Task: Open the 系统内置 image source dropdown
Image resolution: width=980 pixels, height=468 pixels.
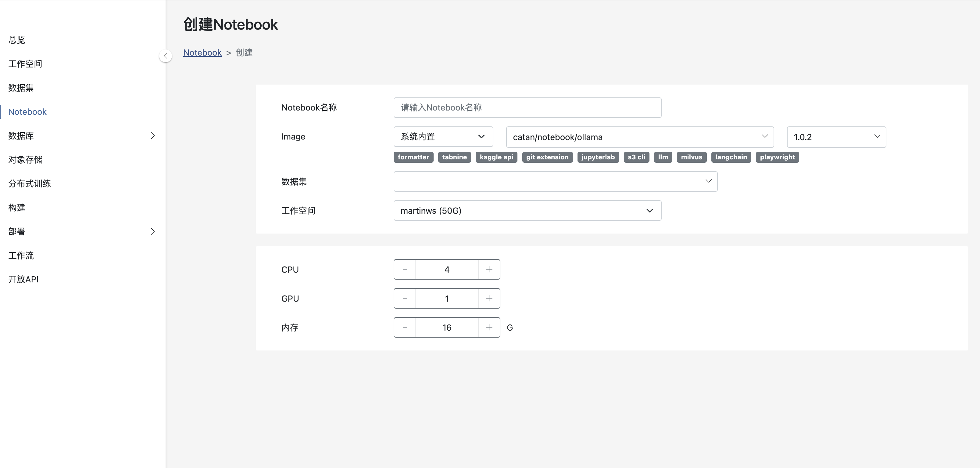Action: coord(443,137)
